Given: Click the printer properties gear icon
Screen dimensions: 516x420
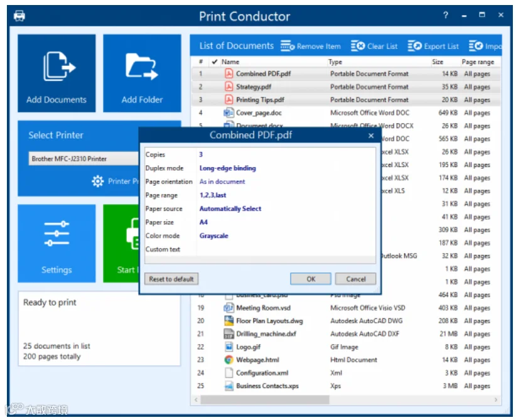Looking at the screenshot, I should tap(98, 181).
